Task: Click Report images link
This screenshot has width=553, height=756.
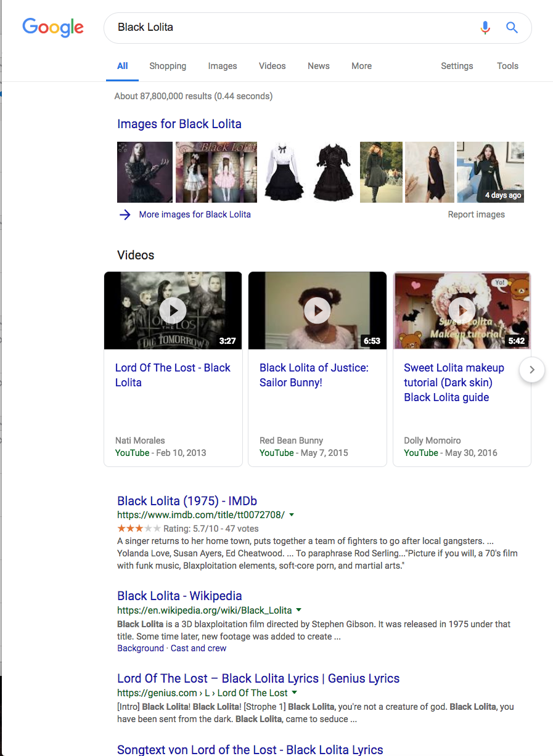Action: coord(477,214)
